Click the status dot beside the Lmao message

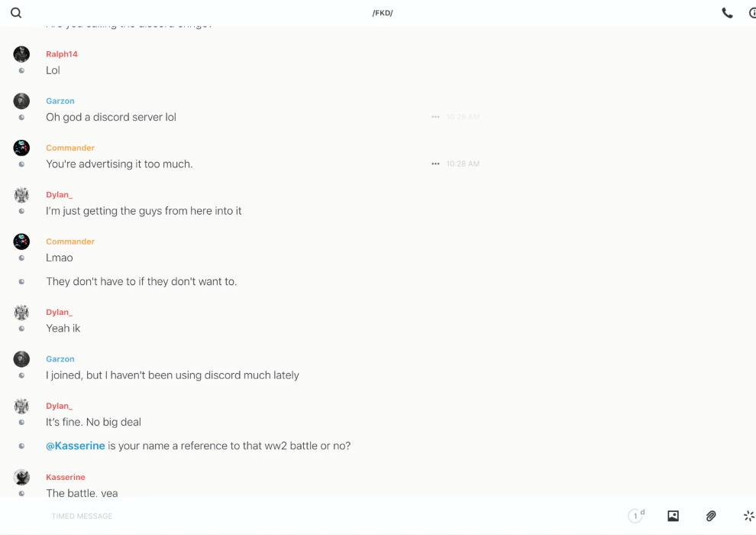pyautogui.click(x=21, y=258)
